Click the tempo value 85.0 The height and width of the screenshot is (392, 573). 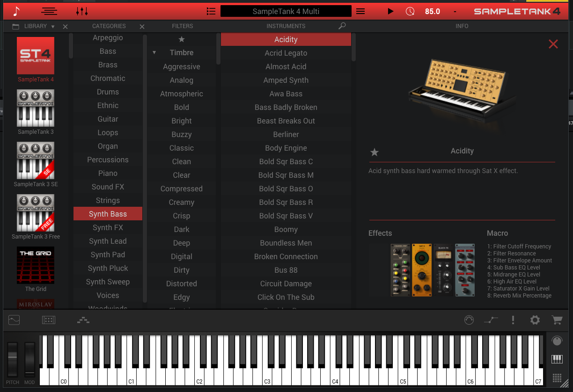pos(433,11)
